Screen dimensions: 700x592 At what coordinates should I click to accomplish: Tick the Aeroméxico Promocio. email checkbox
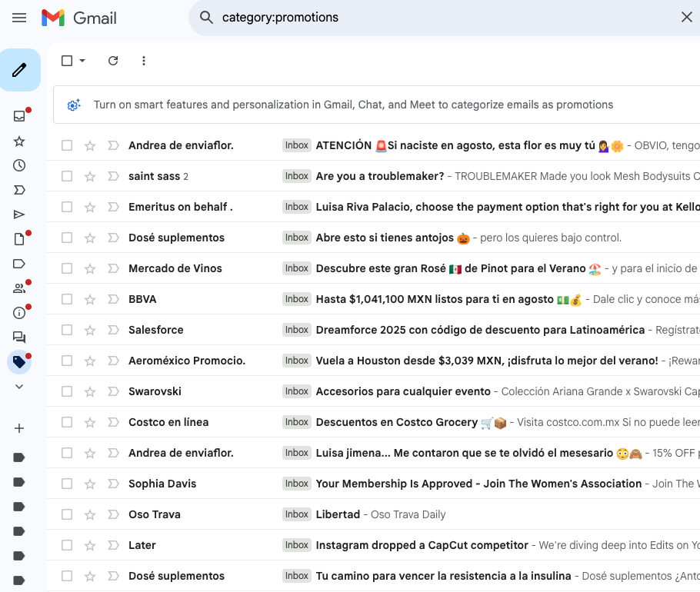pyautogui.click(x=67, y=361)
